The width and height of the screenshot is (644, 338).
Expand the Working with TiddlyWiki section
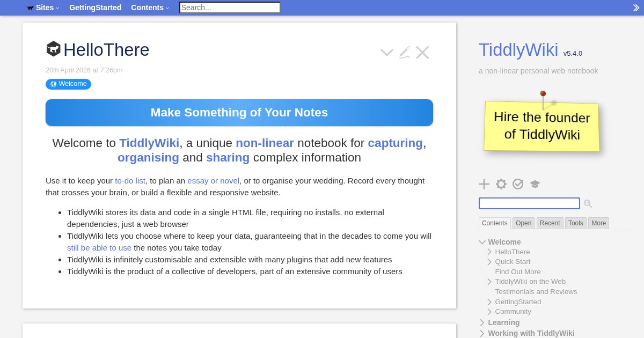[x=482, y=333]
